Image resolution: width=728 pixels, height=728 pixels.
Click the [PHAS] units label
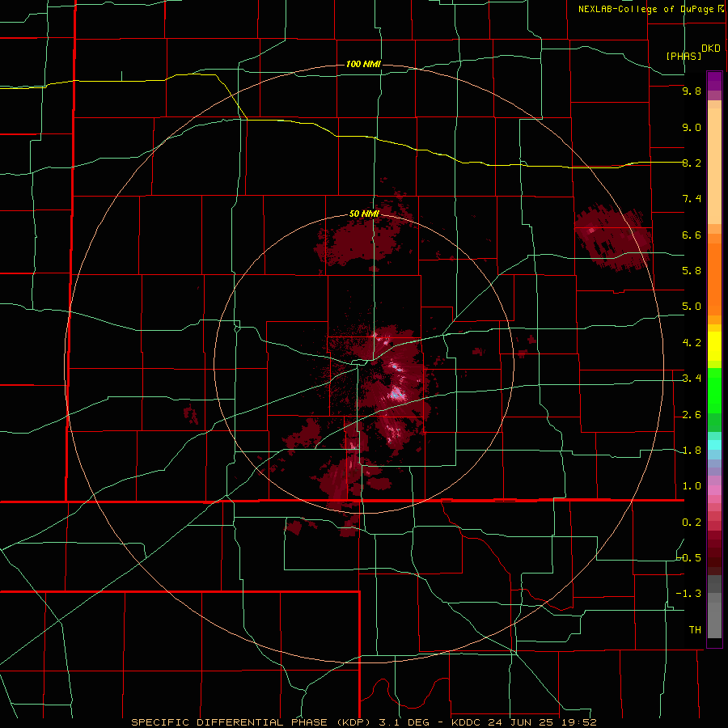point(684,57)
